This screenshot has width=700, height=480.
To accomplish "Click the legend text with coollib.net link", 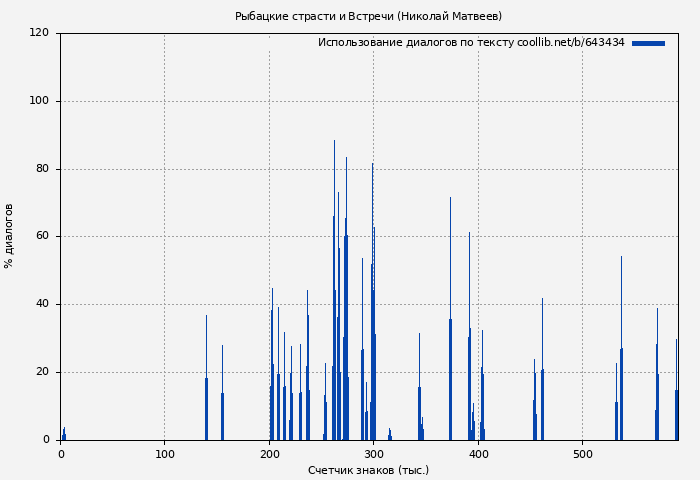I will pyautogui.click(x=471, y=43).
